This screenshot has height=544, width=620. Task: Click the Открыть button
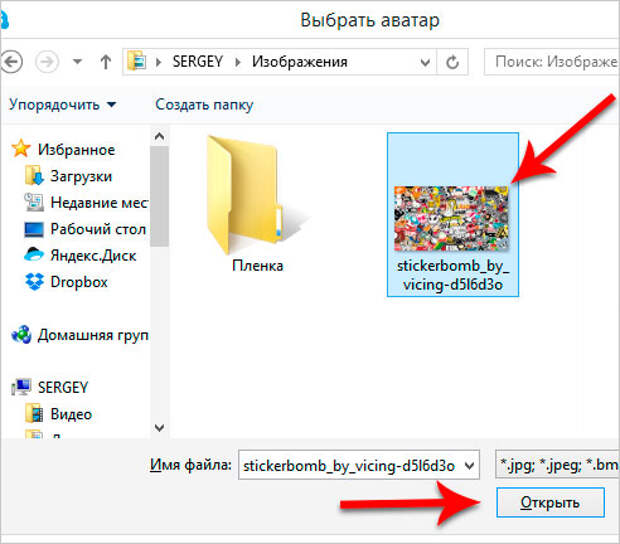550,502
